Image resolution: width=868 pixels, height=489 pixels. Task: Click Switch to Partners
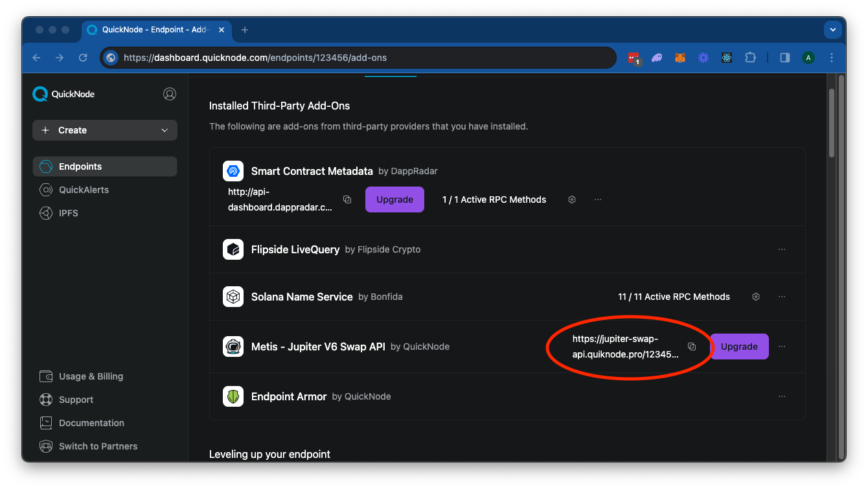98,446
